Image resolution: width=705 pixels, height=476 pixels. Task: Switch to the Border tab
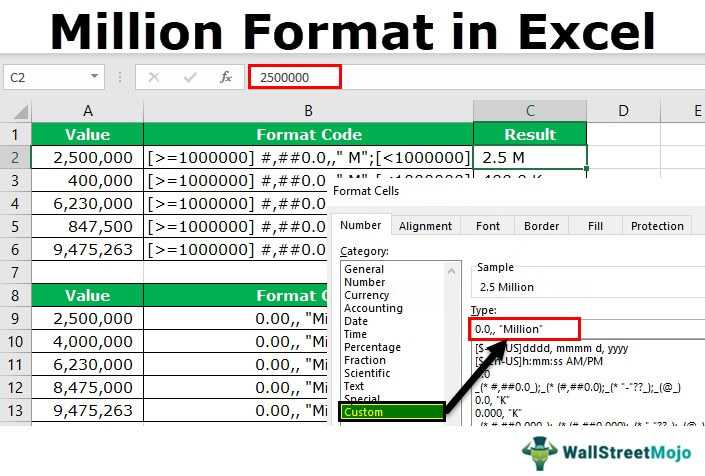pos(541,226)
